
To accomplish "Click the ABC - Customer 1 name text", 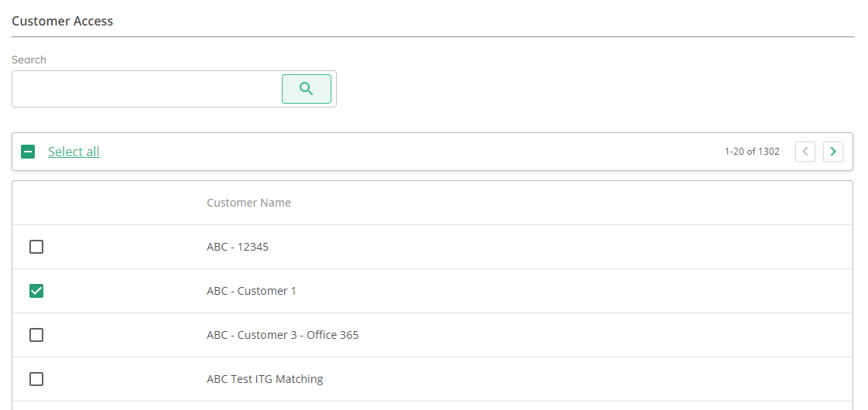I will click(x=252, y=291).
